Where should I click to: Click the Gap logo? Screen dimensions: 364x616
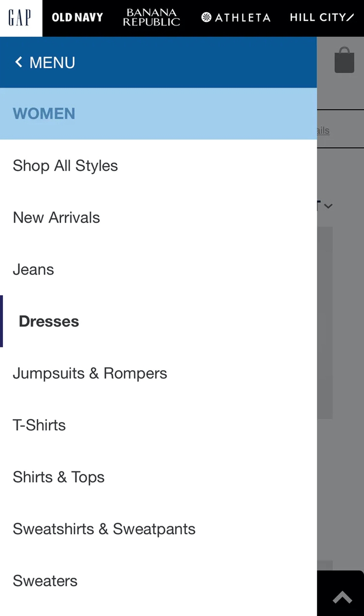(20, 18)
